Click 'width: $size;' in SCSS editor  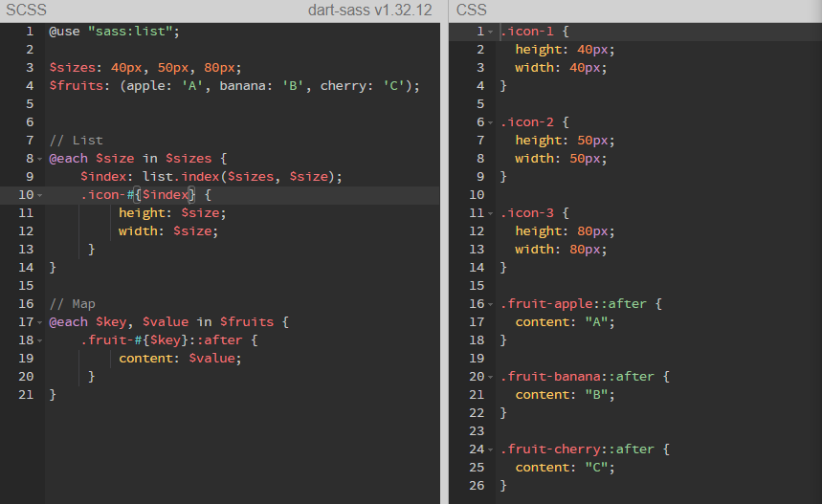click(168, 231)
